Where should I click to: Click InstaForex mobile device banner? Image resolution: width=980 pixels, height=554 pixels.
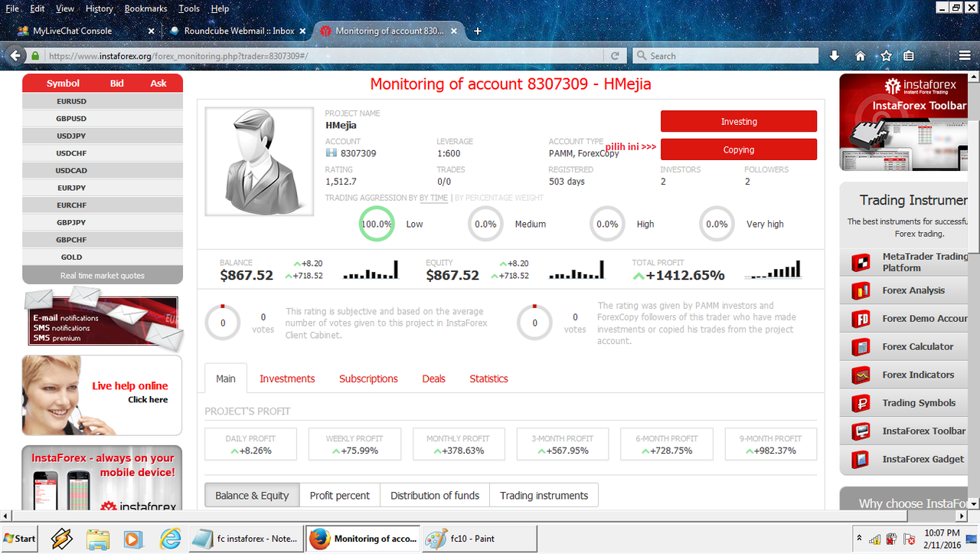(x=102, y=478)
